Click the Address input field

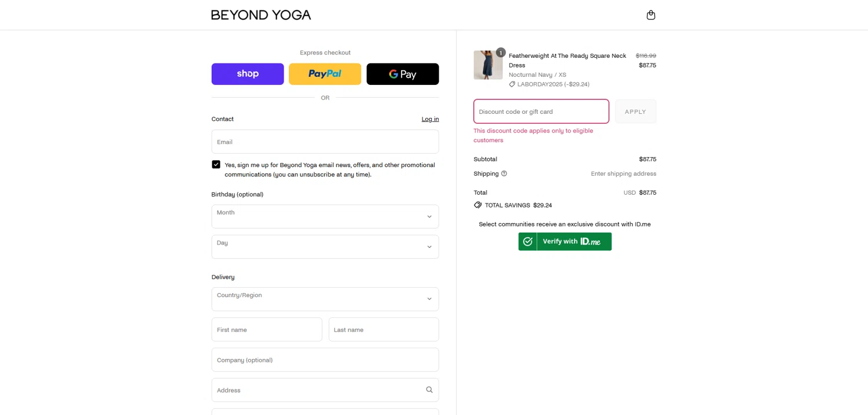(325, 390)
